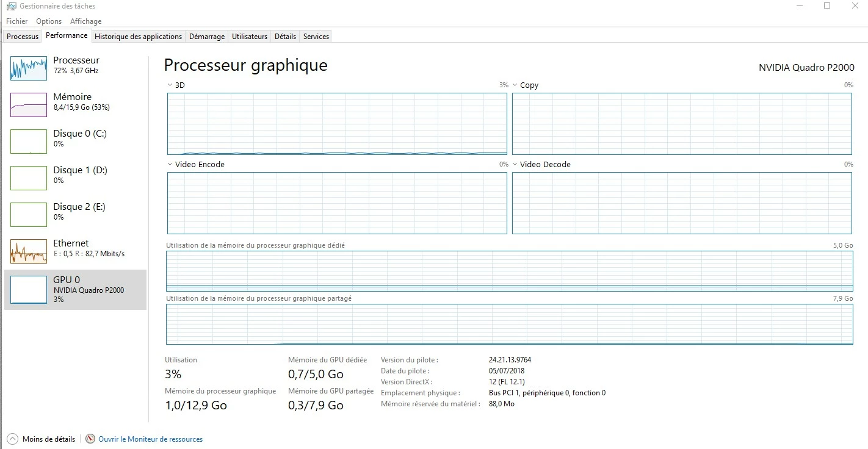
Task: Switch to the Utilisateurs tab
Action: (250, 37)
